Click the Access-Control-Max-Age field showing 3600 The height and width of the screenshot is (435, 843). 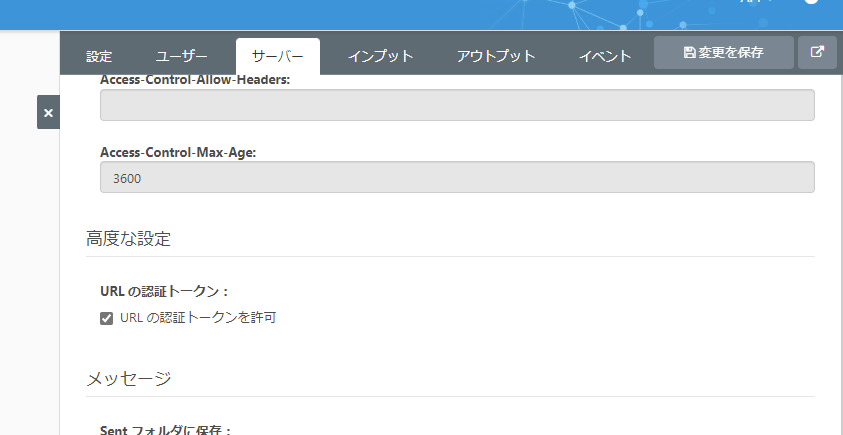click(x=457, y=177)
